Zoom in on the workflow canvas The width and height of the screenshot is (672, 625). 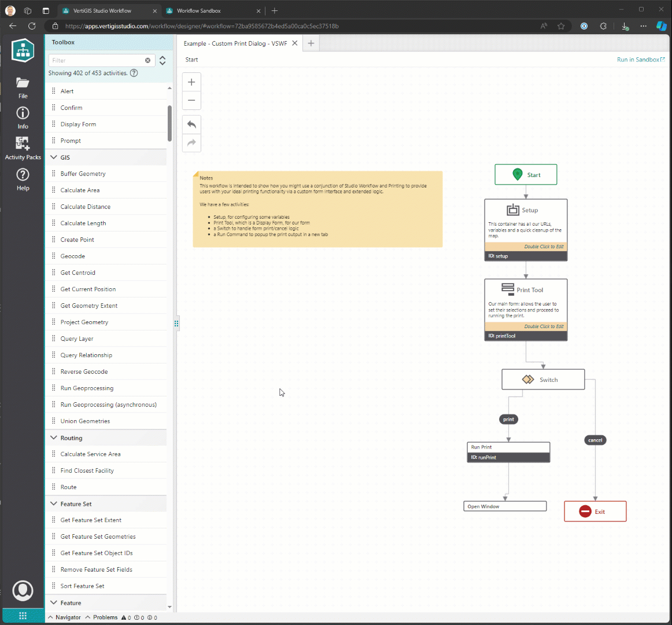coord(191,82)
